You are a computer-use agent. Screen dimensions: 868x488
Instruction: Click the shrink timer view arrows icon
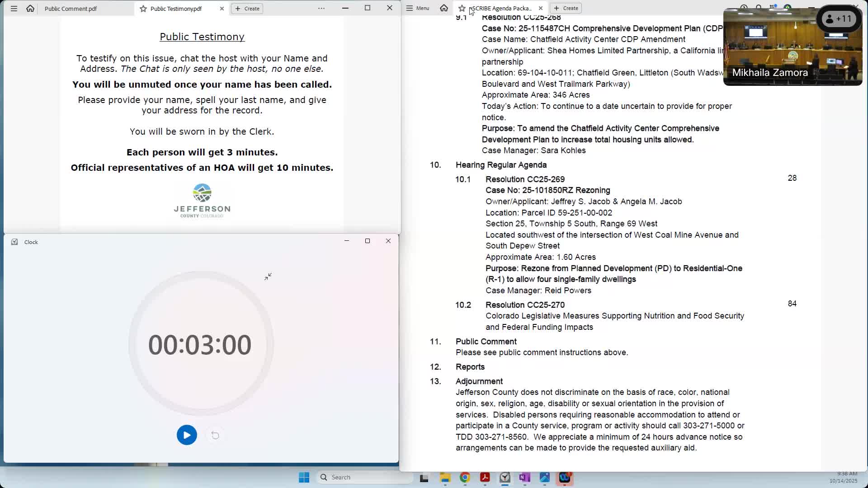268,277
